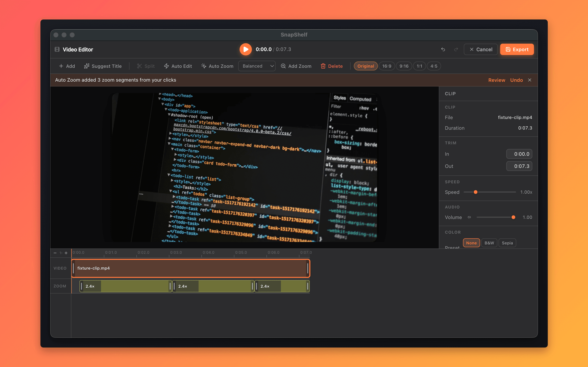
Task: Select the first 2.4× zoom segment
Action: coord(126,286)
